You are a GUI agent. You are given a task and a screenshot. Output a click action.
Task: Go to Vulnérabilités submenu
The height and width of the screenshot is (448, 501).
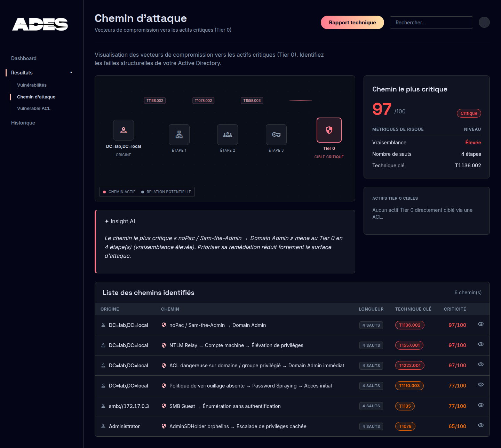click(x=32, y=85)
